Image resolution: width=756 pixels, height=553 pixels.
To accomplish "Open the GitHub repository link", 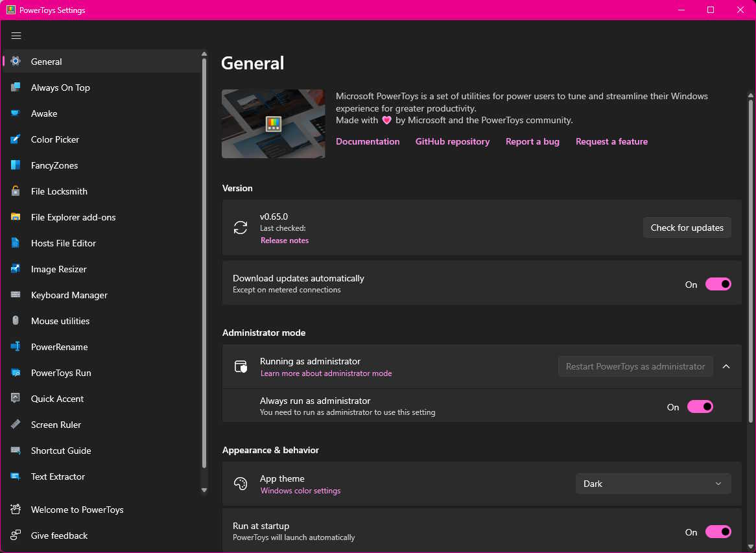I will coord(452,141).
